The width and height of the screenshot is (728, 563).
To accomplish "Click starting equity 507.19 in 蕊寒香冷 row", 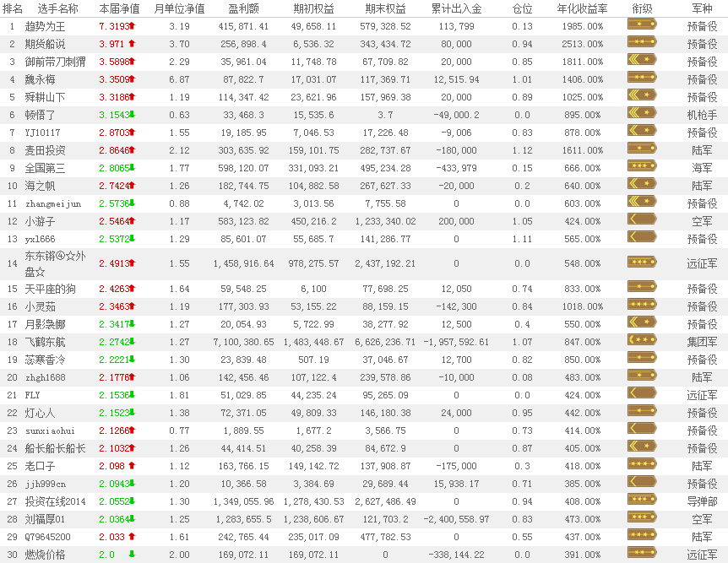I will click(313, 360).
